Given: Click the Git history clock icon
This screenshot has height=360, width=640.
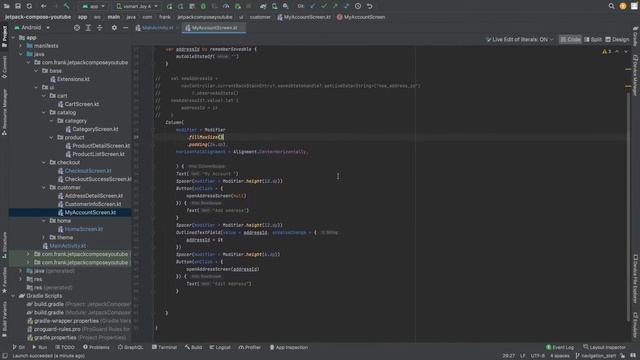Looking at the screenshot, I should [358, 6].
